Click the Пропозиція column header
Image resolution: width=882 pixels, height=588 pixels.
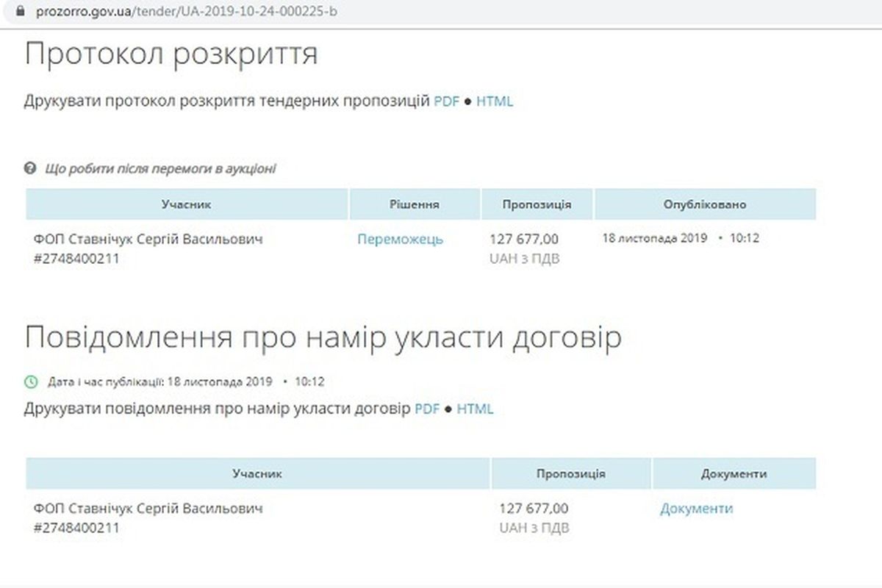point(537,204)
